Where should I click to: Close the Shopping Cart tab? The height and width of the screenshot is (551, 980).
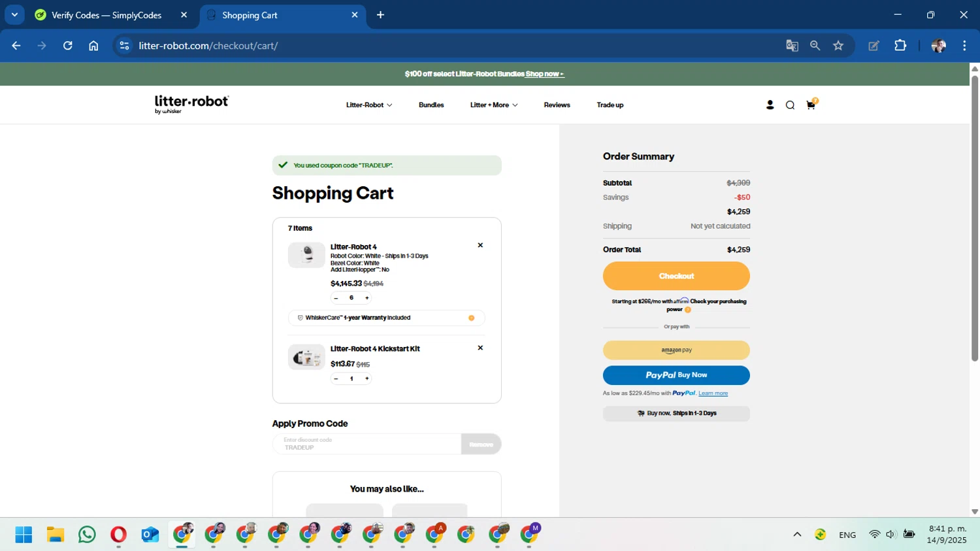(x=355, y=15)
